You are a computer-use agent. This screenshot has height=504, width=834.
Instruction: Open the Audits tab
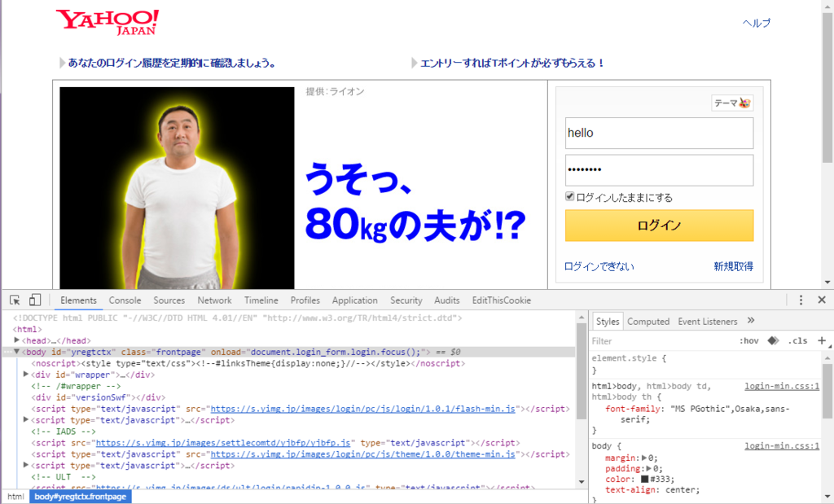447,300
